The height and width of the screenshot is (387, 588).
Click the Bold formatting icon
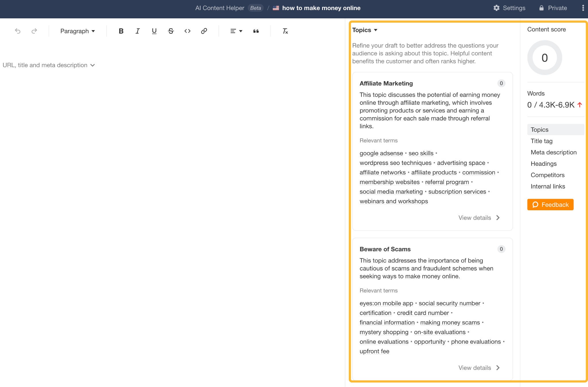click(121, 31)
